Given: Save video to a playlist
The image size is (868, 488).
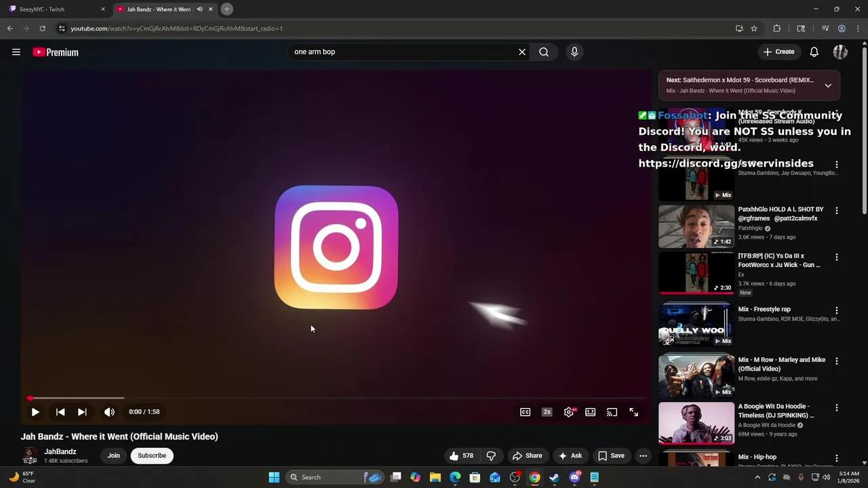Looking at the screenshot, I should coord(611,455).
